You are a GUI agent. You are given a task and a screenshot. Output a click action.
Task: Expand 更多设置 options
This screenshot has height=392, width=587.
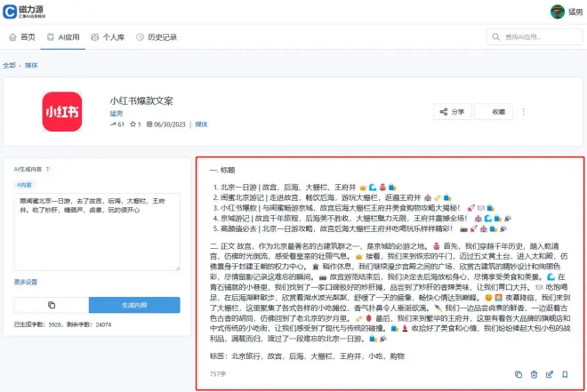tap(26, 282)
